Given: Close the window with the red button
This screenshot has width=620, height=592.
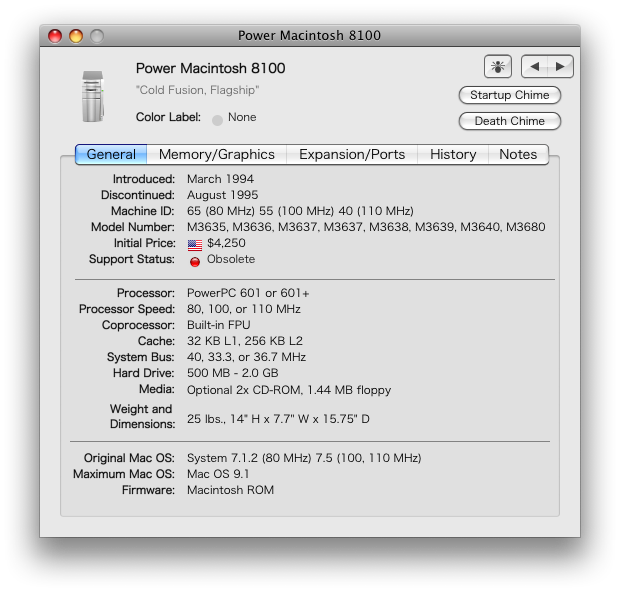Looking at the screenshot, I should (x=55, y=36).
